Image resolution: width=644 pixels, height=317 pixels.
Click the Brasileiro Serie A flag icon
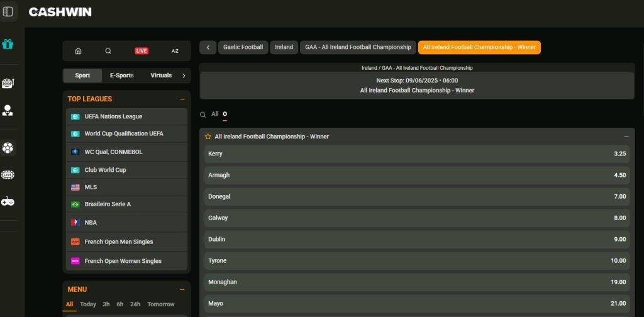[x=75, y=204]
